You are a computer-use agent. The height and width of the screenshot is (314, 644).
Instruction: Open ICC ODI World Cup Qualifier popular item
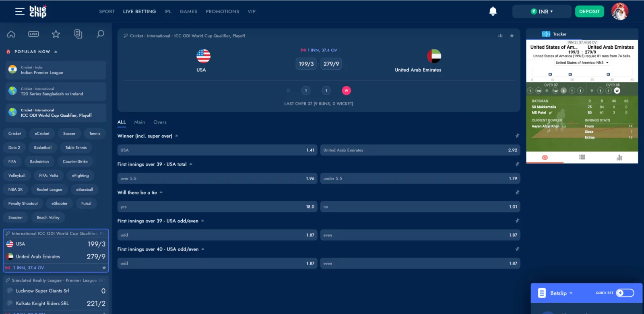tap(56, 113)
